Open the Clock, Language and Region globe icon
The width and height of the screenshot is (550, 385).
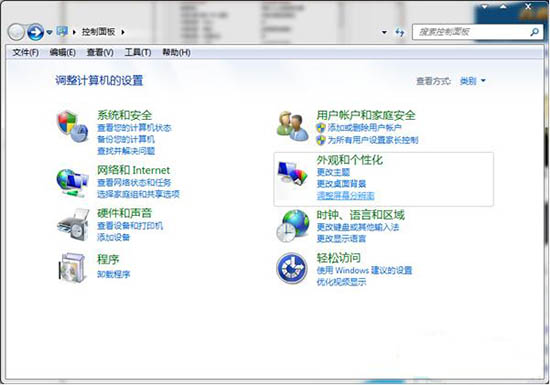[293, 225]
